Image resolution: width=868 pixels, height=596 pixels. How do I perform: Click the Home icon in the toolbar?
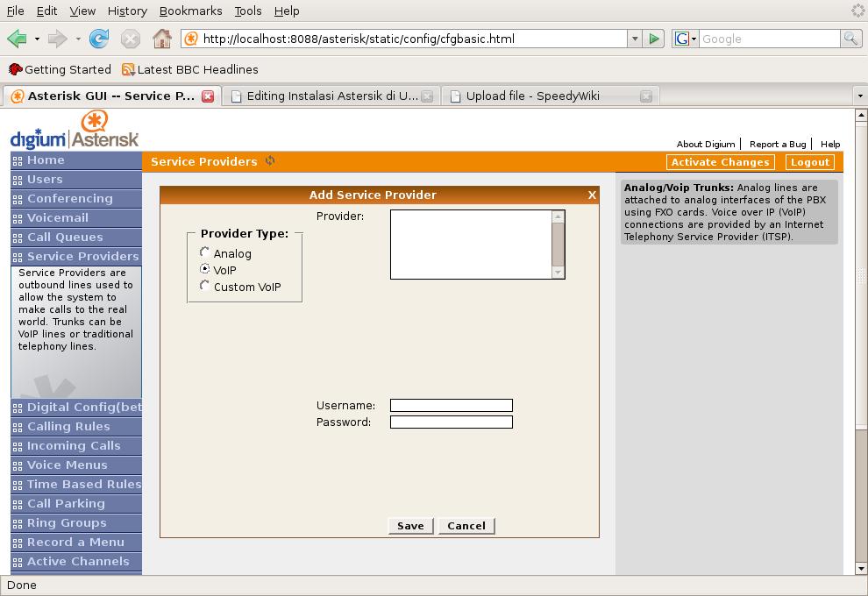[161, 39]
